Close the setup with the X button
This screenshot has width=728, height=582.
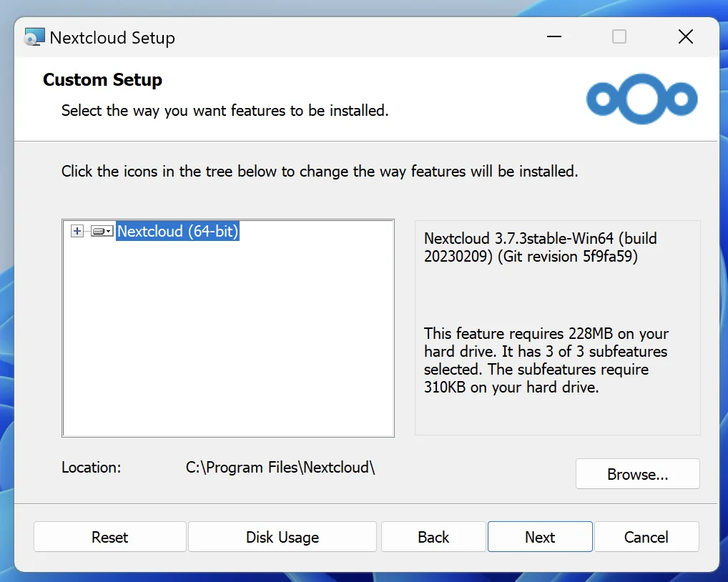(x=685, y=36)
